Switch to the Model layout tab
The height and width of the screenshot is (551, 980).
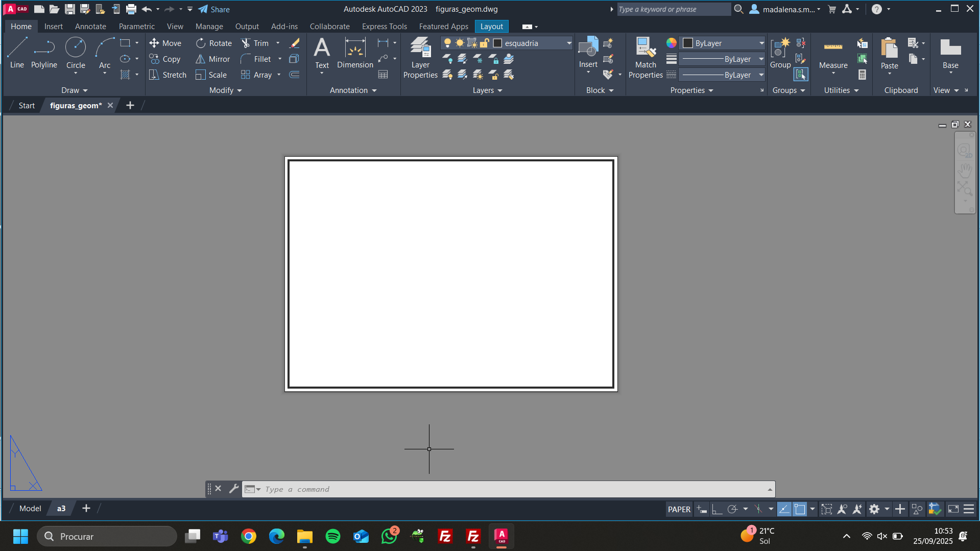point(30,509)
